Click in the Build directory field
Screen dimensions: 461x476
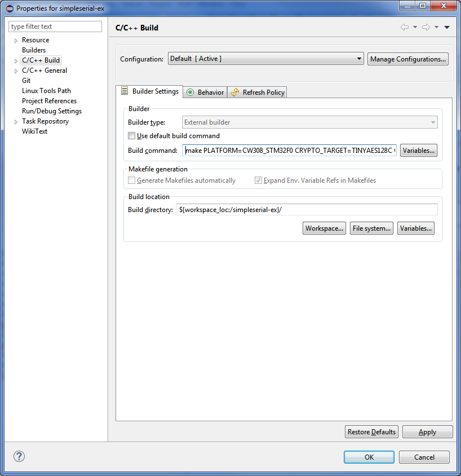307,210
